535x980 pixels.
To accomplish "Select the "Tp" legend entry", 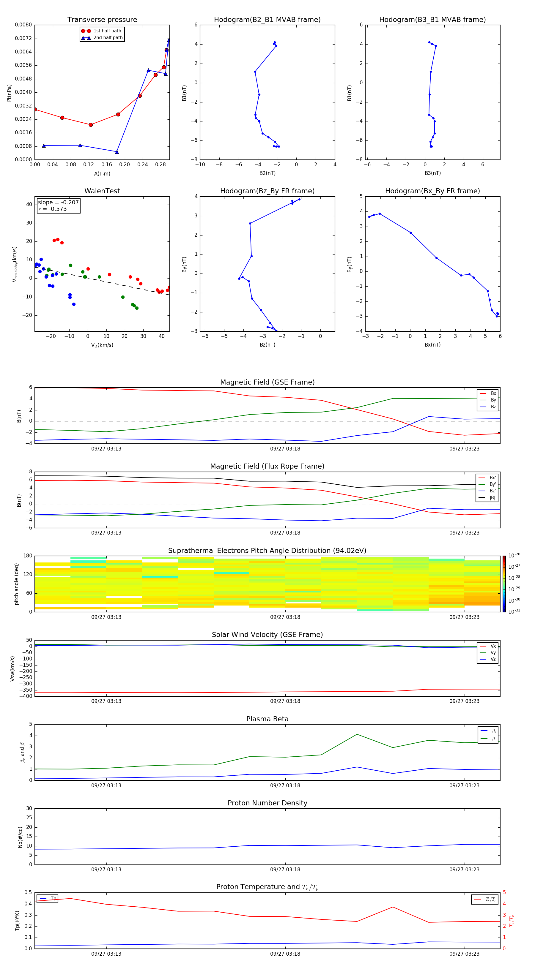I will click(x=48, y=899).
